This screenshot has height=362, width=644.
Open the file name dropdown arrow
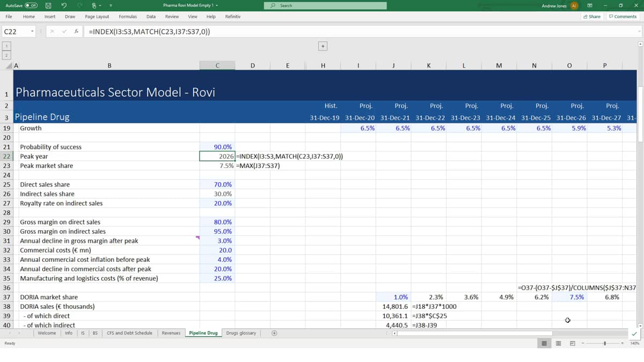click(217, 5)
